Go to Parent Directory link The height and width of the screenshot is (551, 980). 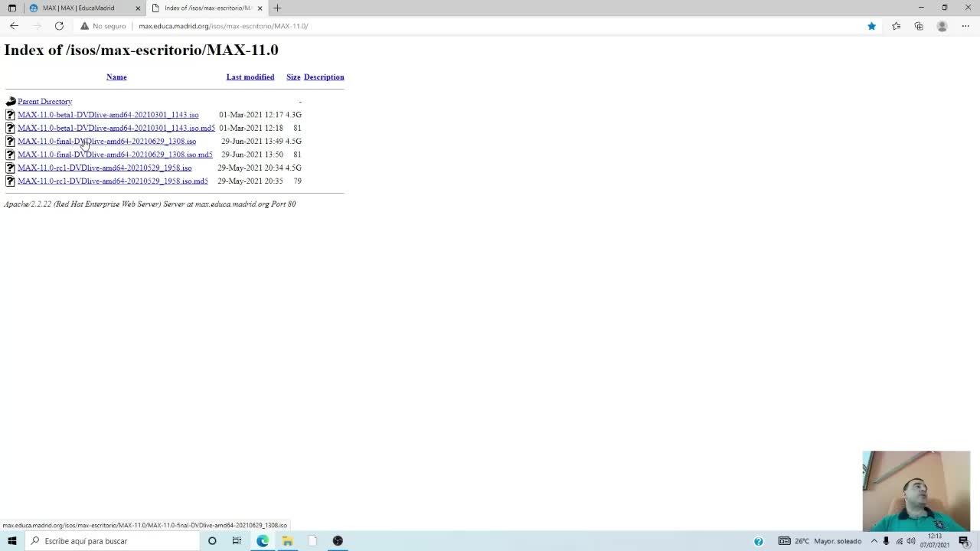pyautogui.click(x=44, y=102)
